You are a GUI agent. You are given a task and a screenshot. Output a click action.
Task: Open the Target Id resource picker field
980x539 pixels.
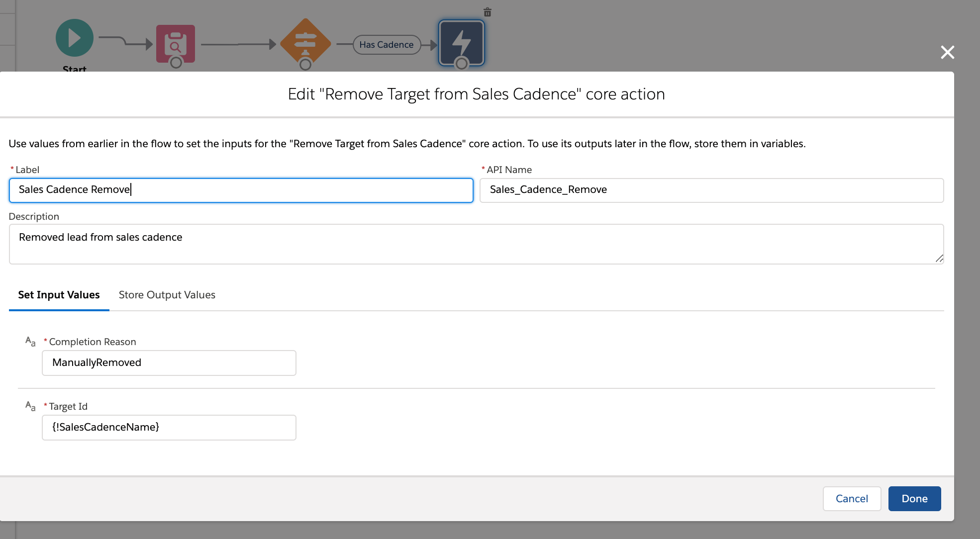tap(169, 428)
